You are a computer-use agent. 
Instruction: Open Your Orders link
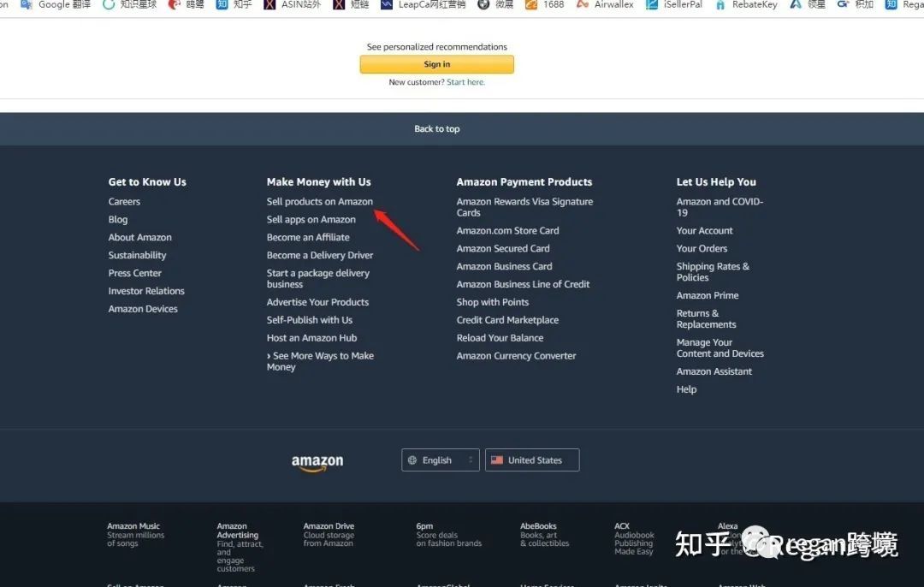point(702,249)
